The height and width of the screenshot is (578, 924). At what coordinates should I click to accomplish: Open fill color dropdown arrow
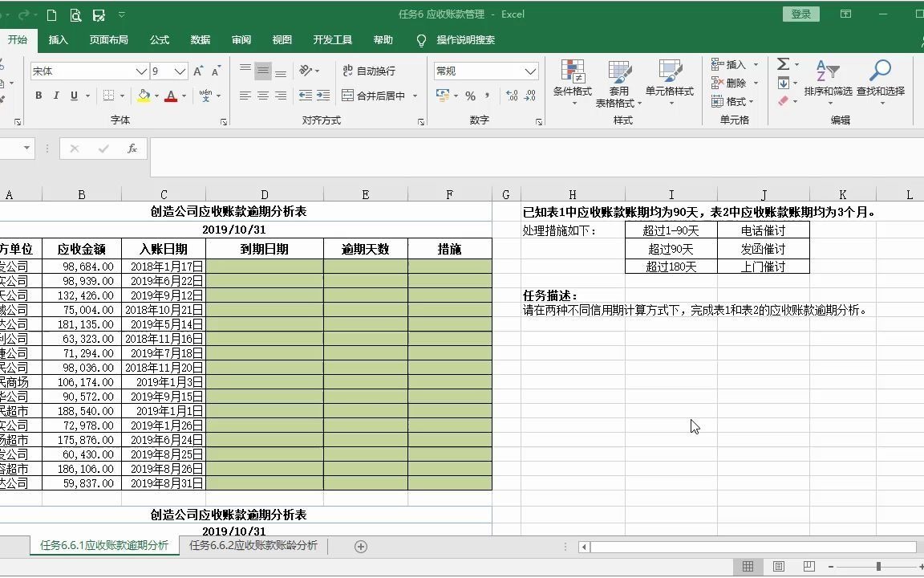coord(156,96)
